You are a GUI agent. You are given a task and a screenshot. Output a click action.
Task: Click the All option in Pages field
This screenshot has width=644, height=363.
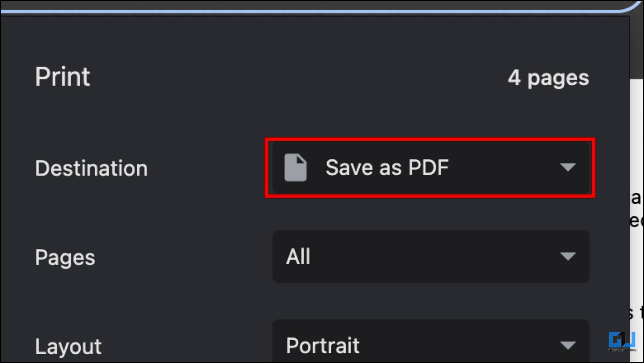pyautogui.click(x=298, y=257)
